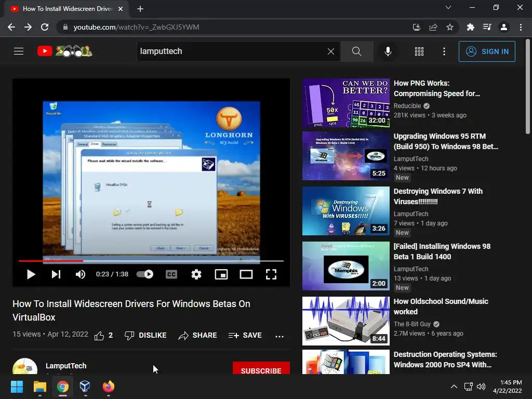Open Upgrading Windows 95 RTM video title
This screenshot has height=399, width=532.
point(446,141)
